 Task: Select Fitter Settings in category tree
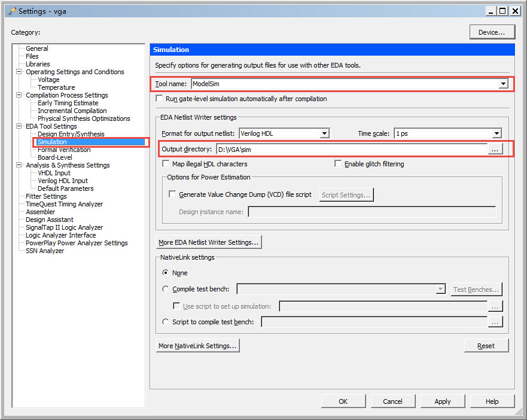46,196
